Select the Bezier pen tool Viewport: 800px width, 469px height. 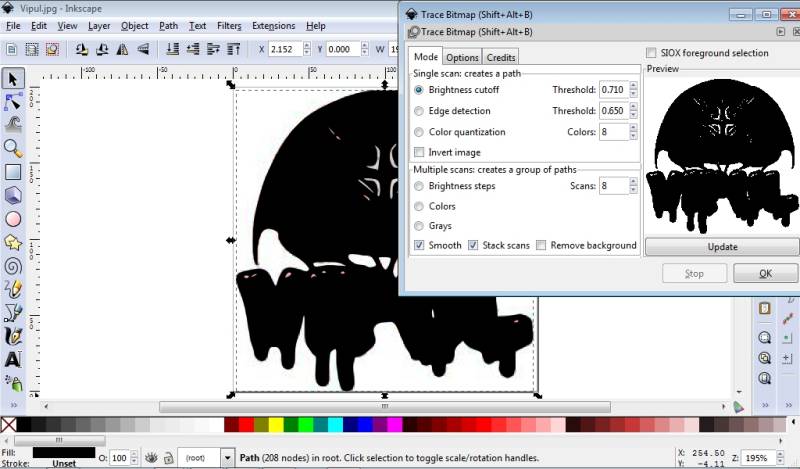pos(13,313)
